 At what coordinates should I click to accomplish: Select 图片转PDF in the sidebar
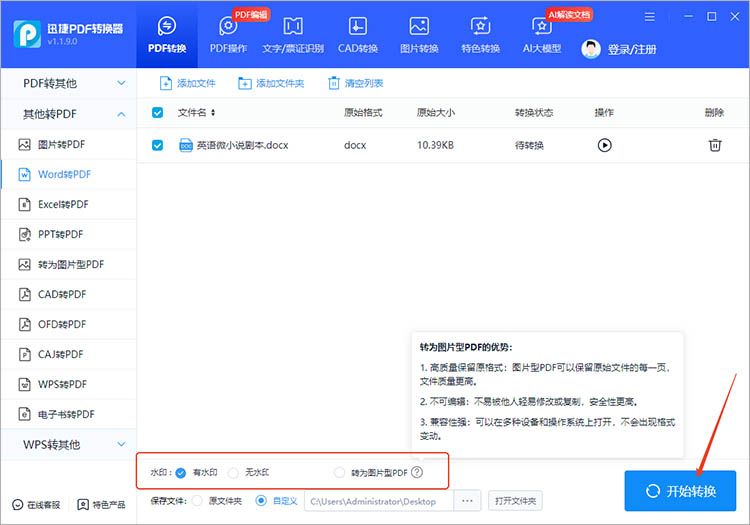(x=69, y=144)
